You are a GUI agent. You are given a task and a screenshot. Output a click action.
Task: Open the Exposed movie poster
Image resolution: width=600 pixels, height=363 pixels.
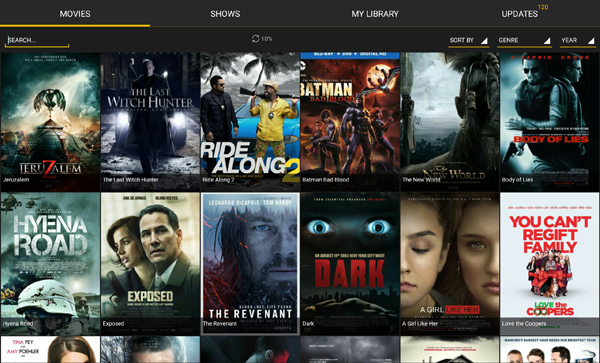coord(150,264)
